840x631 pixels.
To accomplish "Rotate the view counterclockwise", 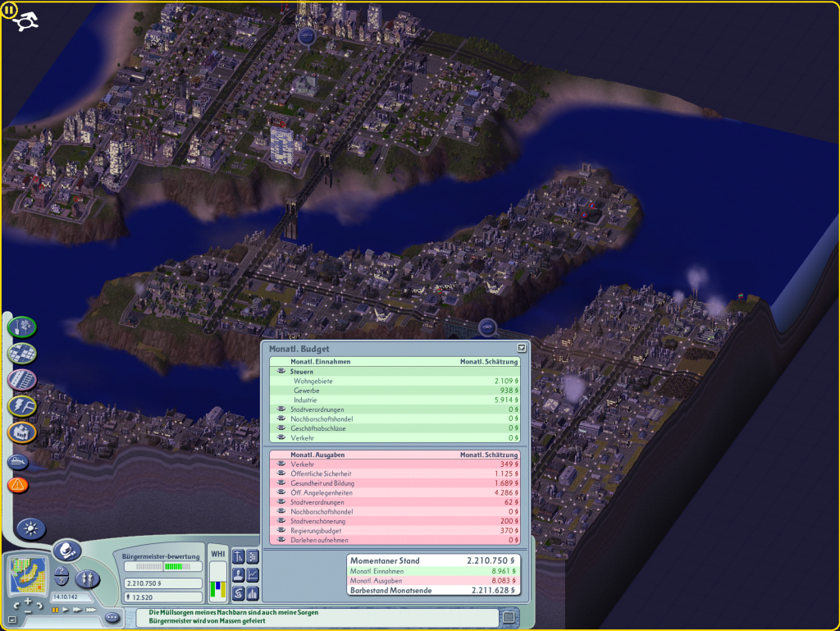I will pyautogui.click(x=16, y=606).
